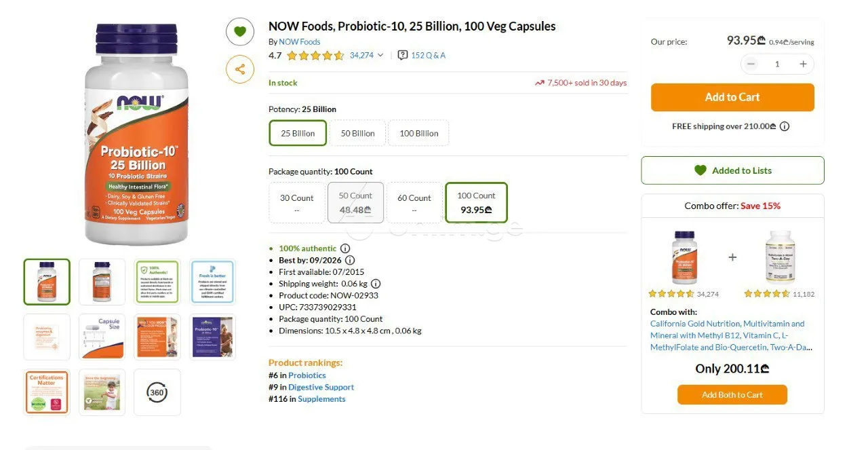Open the Probiotics ranking category link
This screenshot has height=450, width=868.
[x=307, y=375]
